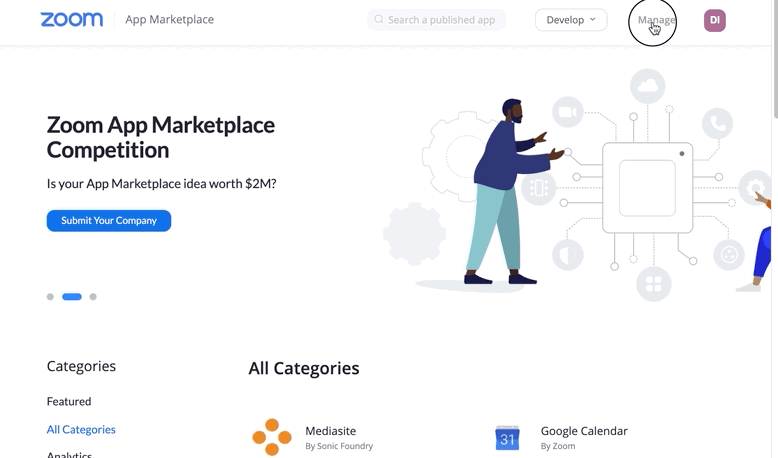
Task: Click the Develop dropdown chevron arrow
Action: point(592,19)
